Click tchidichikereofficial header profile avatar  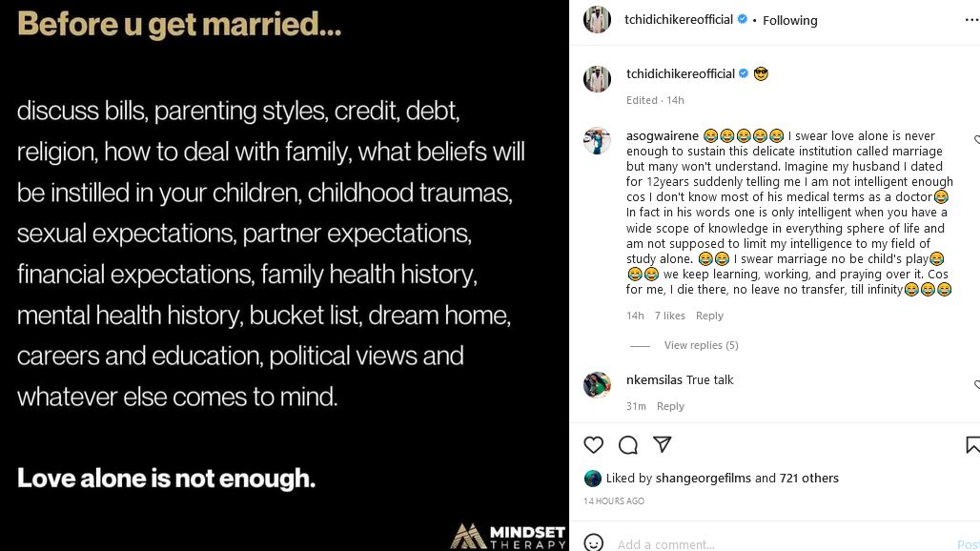(x=597, y=20)
